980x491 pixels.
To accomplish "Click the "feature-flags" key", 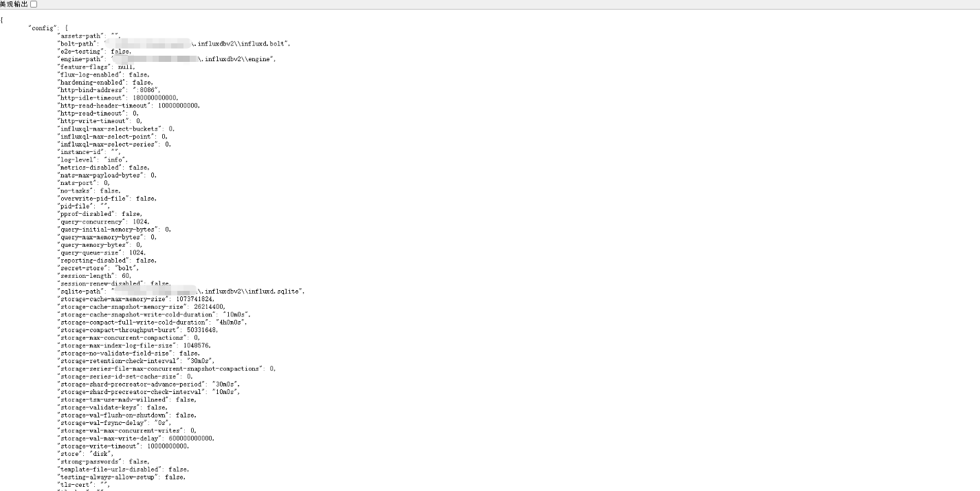I will (x=85, y=67).
